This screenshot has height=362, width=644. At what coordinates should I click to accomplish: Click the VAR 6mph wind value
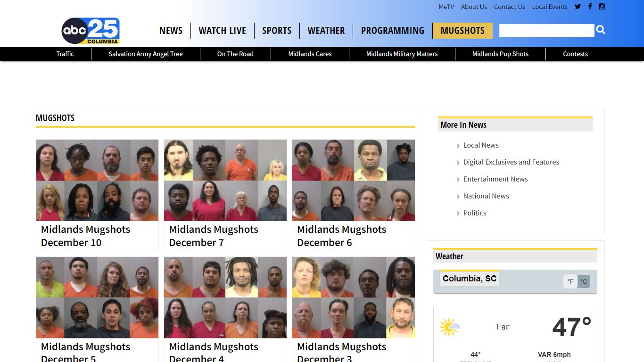coord(554,354)
